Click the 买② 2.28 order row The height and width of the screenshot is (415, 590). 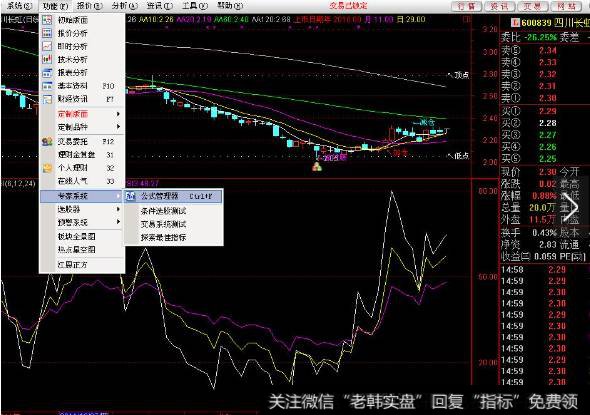coord(545,123)
